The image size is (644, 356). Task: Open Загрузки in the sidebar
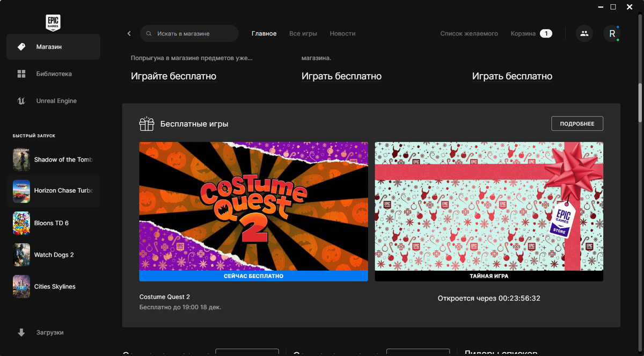(53, 332)
